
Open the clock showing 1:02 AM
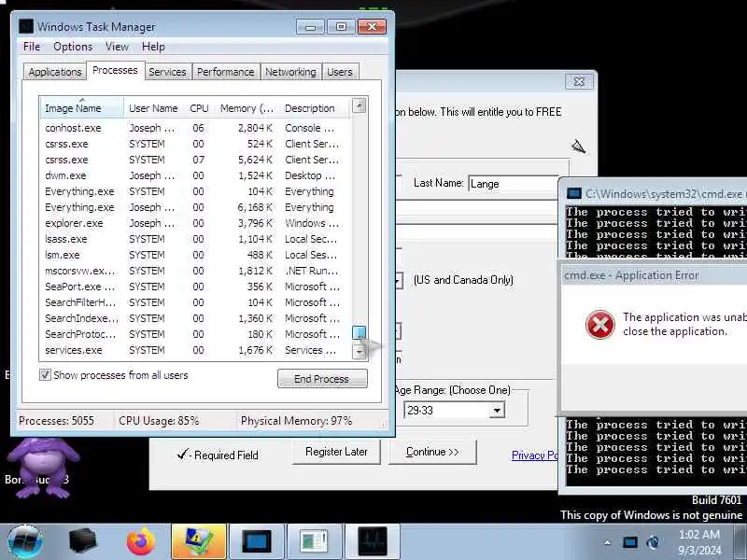point(698,542)
